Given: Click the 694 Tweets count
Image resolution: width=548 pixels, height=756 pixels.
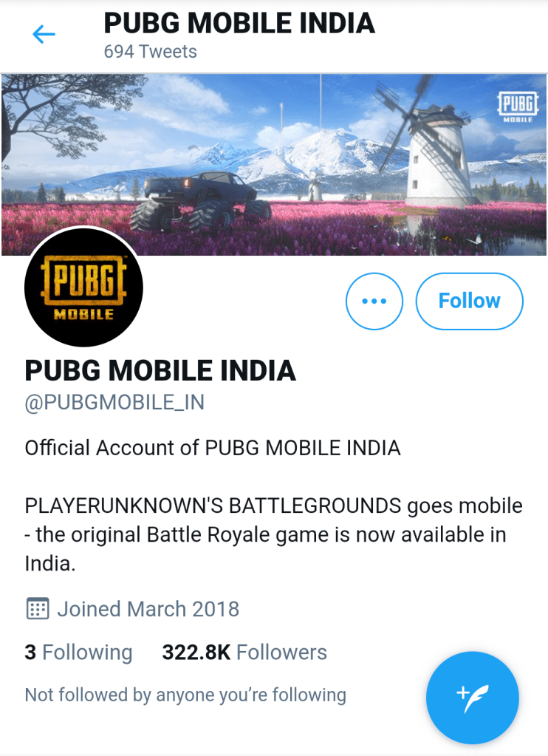Looking at the screenshot, I should tap(150, 52).
